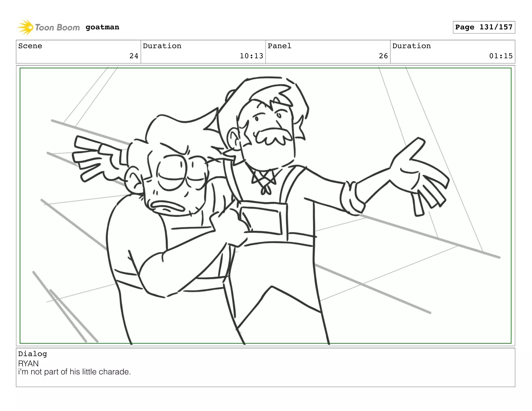Image resolution: width=532 pixels, height=411 pixels.
Task: Select panel number 26 value
Action: (x=383, y=56)
